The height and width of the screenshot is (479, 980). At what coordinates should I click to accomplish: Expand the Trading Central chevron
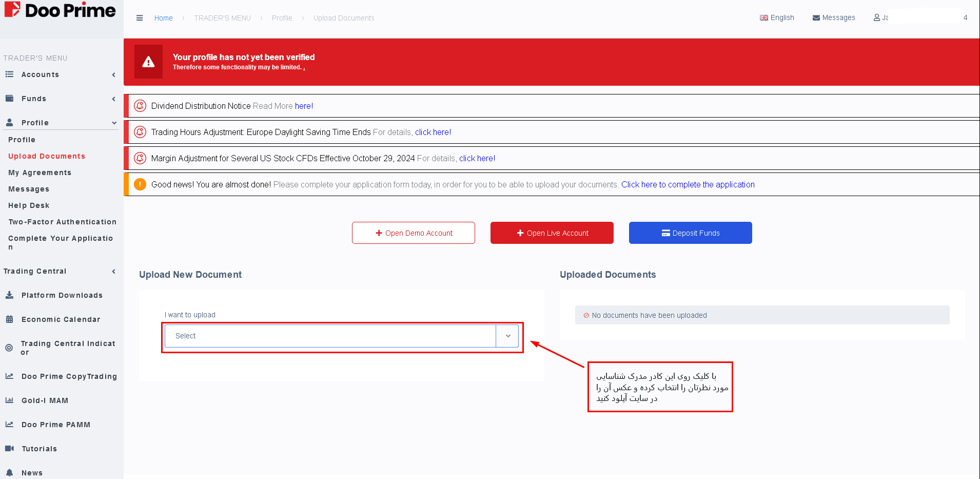point(113,271)
